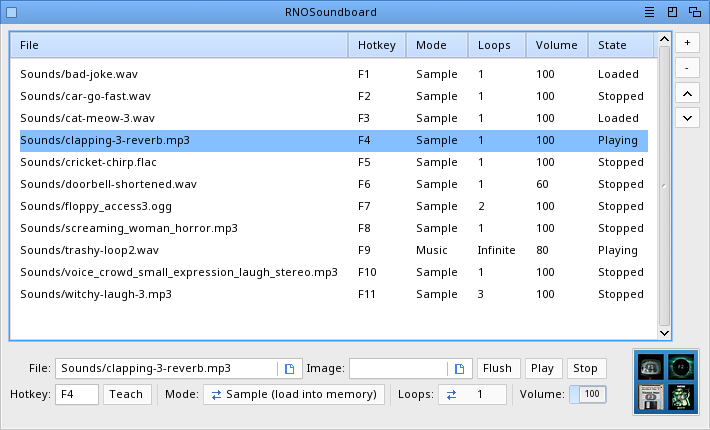Screen dimensions: 710x430
Task: Open the hamburger menu in title bar
Action: click(x=649, y=12)
